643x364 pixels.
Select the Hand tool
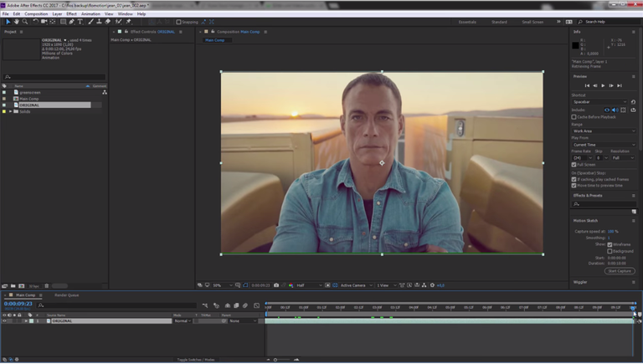(x=17, y=22)
